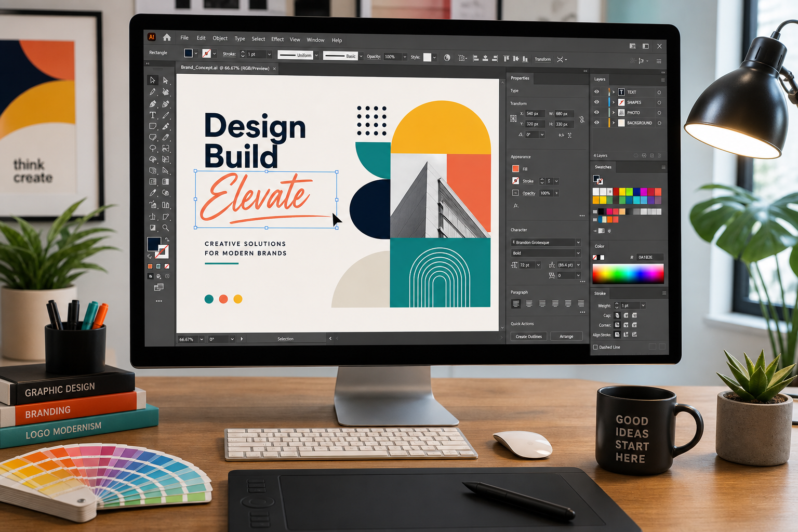Viewport: 798px width, 532px height.
Task: Select the Rectangle tool in the toolbar
Action: click(152, 126)
